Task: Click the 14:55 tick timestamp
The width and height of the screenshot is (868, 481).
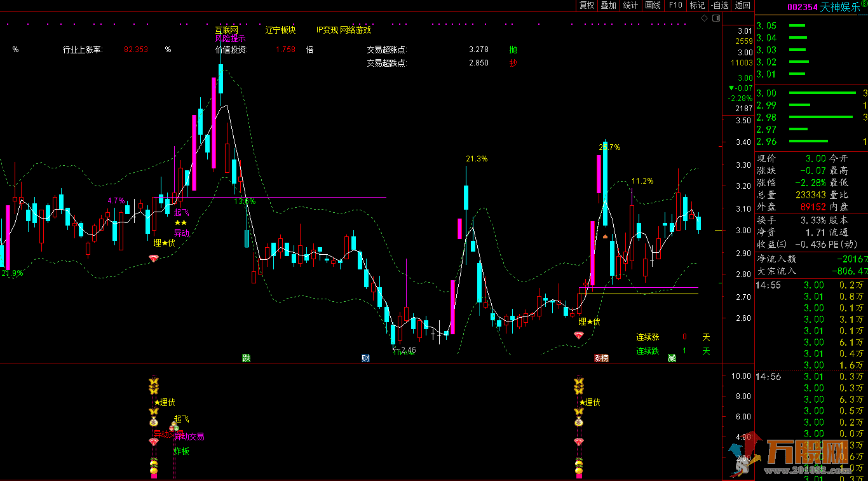Action: coord(768,285)
